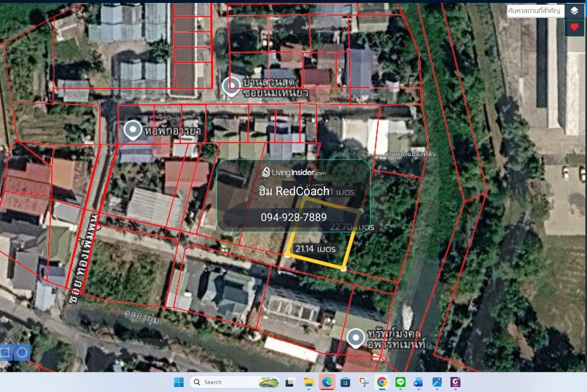Screen dimensions: 587x392
Task: Open the map layers switcher icon
Action: 575,11
